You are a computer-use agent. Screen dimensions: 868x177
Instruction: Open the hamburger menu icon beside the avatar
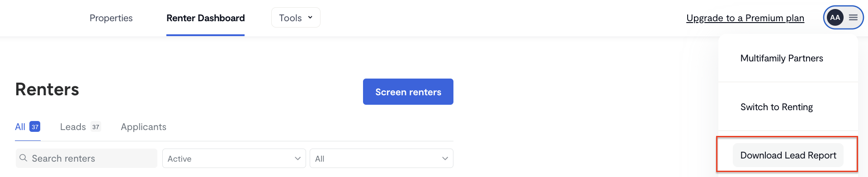(853, 18)
